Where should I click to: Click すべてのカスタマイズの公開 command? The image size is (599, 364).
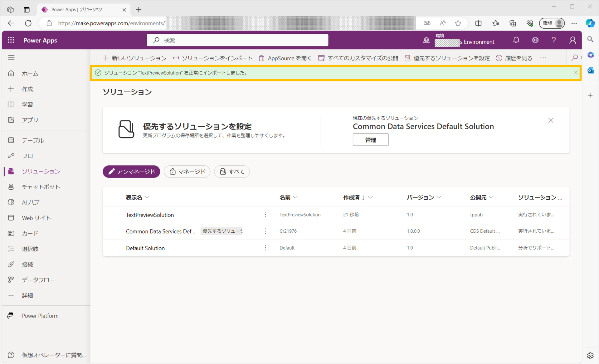pyautogui.click(x=358, y=58)
